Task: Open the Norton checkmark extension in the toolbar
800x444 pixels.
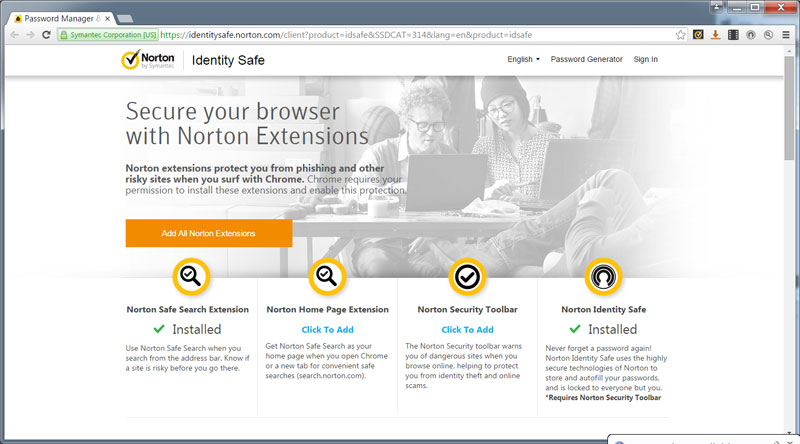Action: (698, 35)
